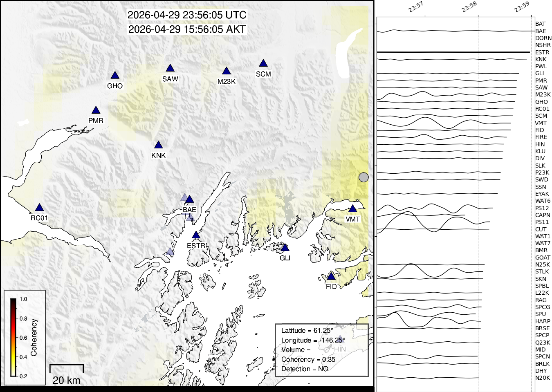Click the Detection = NO readout
Image resolution: width=552 pixels, height=392 pixels.
tap(305, 369)
